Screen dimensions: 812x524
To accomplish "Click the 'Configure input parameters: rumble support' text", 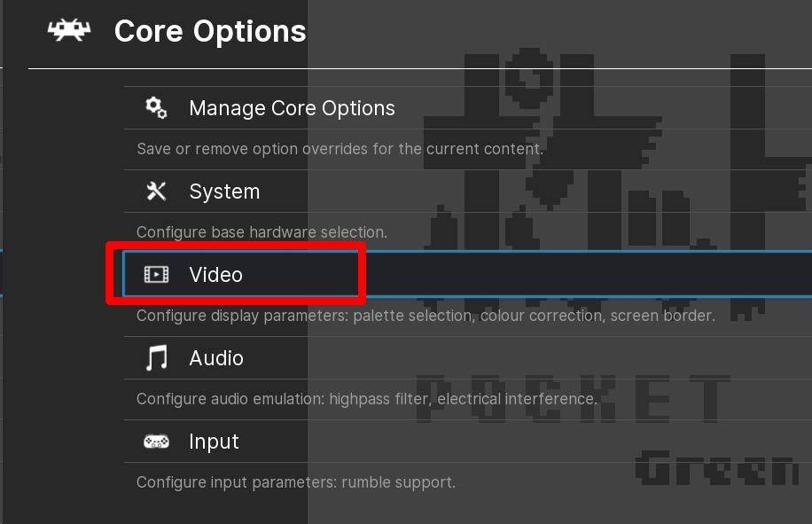I will (x=295, y=482).
